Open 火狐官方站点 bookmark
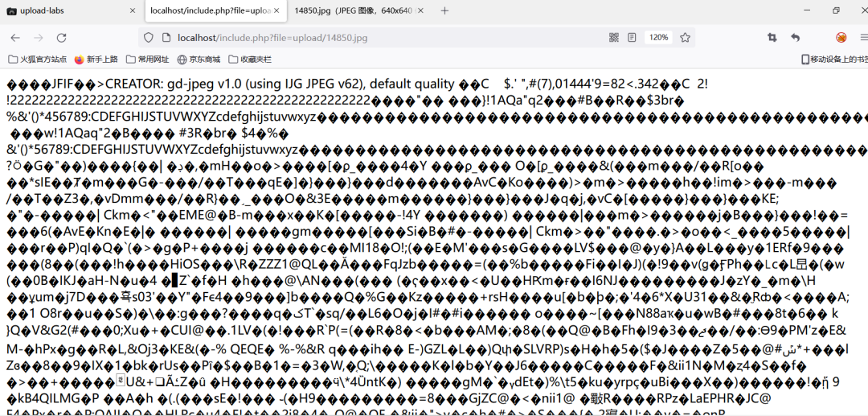Viewport: 868px width, 416px height. (x=38, y=60)
